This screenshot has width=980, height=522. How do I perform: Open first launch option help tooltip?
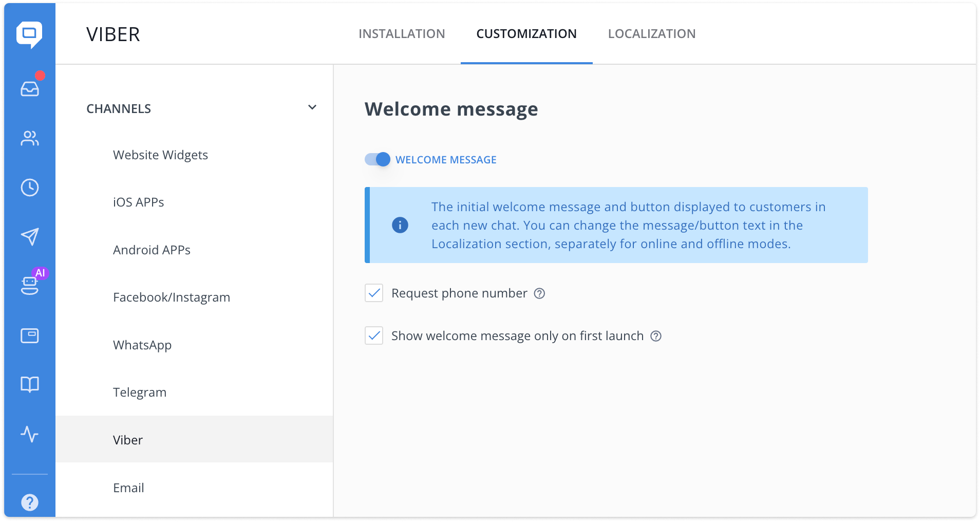656,336
